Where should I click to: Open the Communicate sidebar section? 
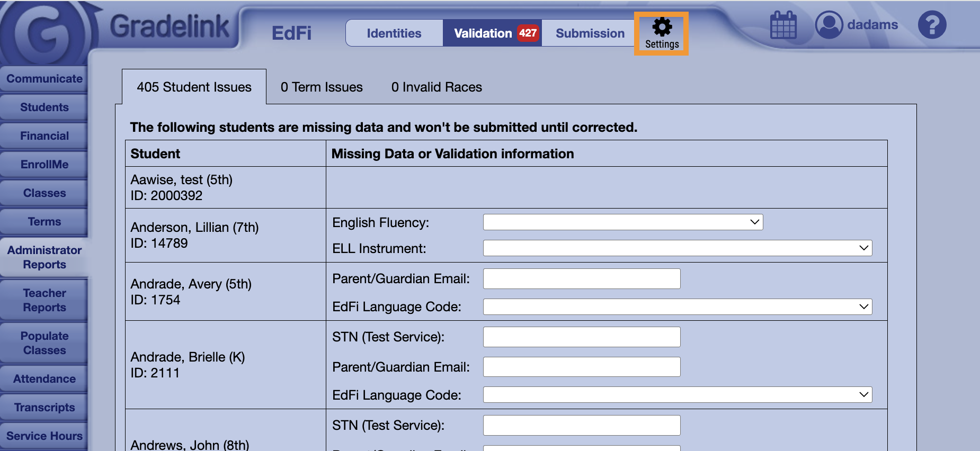(44, 79)
